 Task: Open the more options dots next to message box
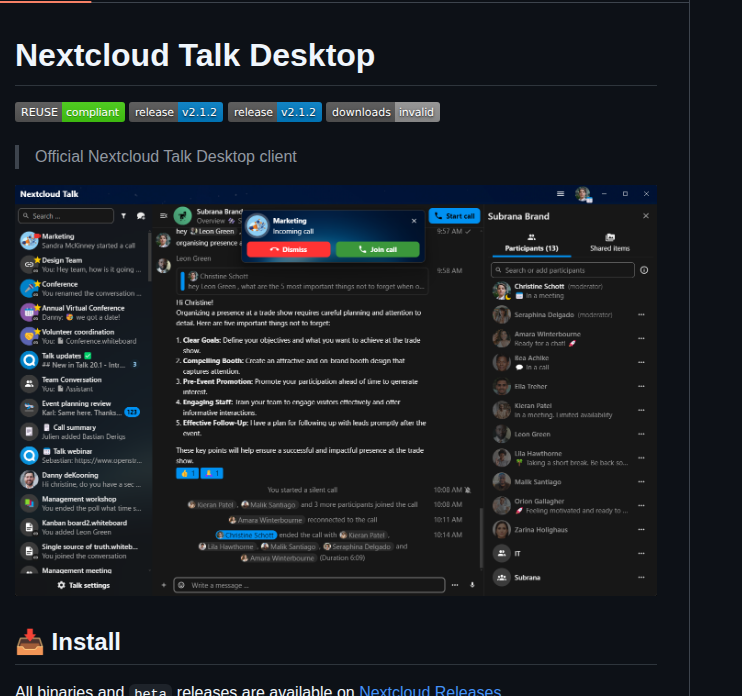point(455,585)
